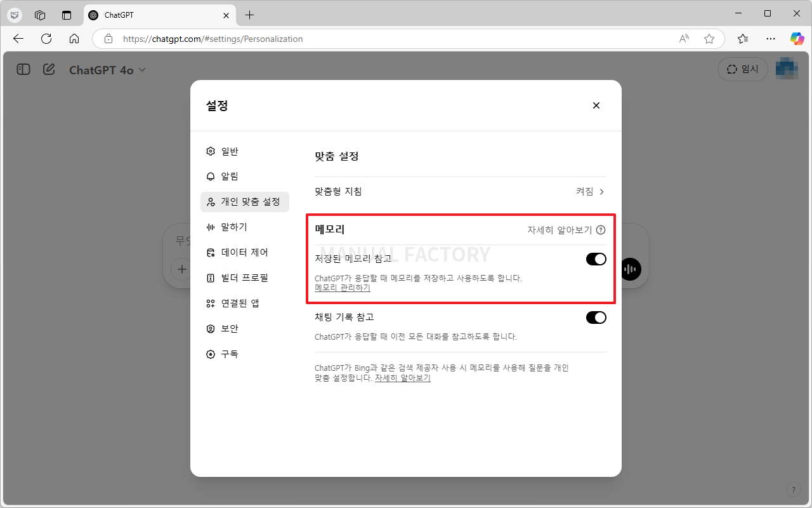The height and width of the screenshot is (508, 812).
Task: Open the user profile avatar
Action: point(787,69)
